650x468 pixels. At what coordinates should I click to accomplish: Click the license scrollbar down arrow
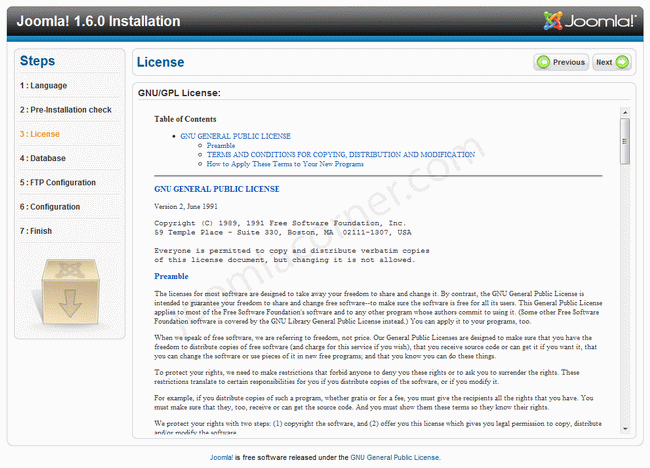point(625,429)
